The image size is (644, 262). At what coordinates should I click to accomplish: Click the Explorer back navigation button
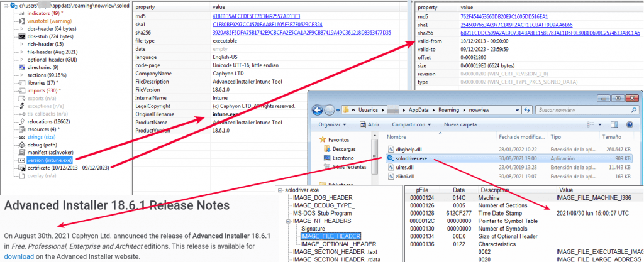pos(318,110)
